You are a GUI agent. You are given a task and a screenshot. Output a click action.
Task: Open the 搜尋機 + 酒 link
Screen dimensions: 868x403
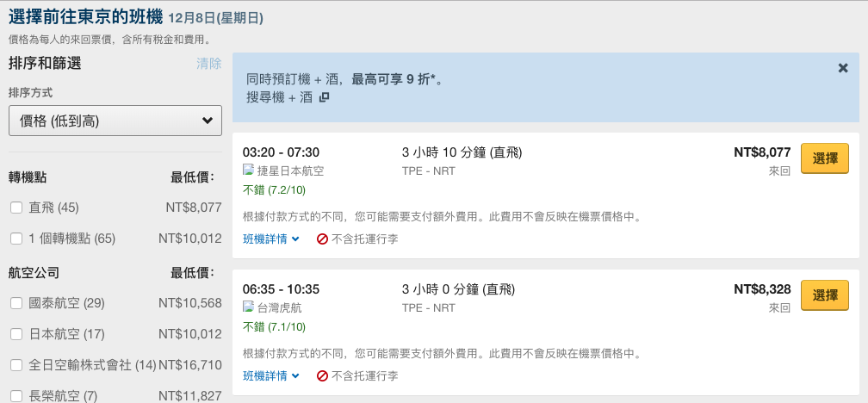(280, 97)
